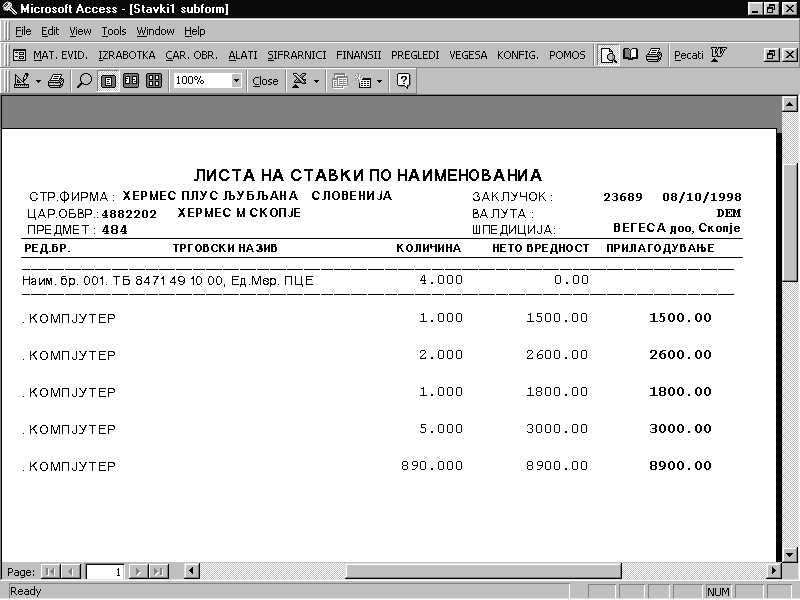
Task: Open the Tools menu
Action: point(114,31)
